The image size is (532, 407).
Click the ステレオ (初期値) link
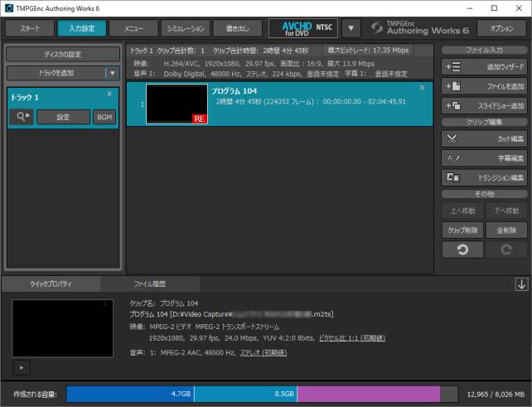click(x=264, y=352)
